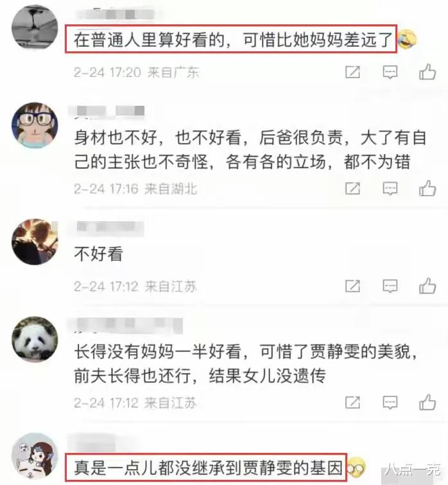Reply to the 2-24 17:20 comment
The height and width of the screenshot is (485, 448).
pos(390,72)
